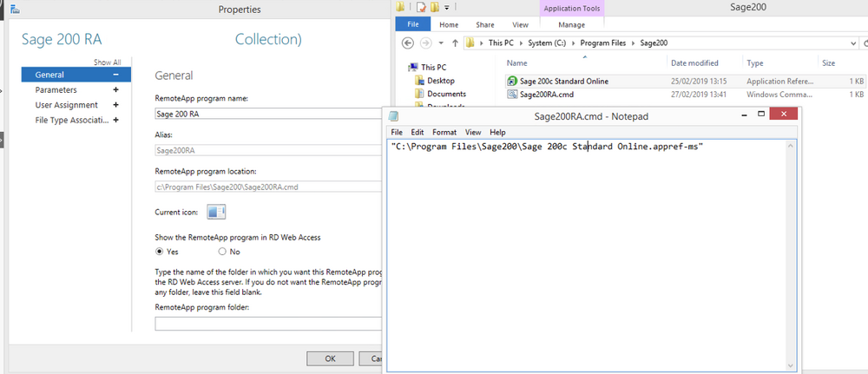Click the current RemoteApp icon thumbnail
Viewport: 868px width, 374px height.
point(216,212)
